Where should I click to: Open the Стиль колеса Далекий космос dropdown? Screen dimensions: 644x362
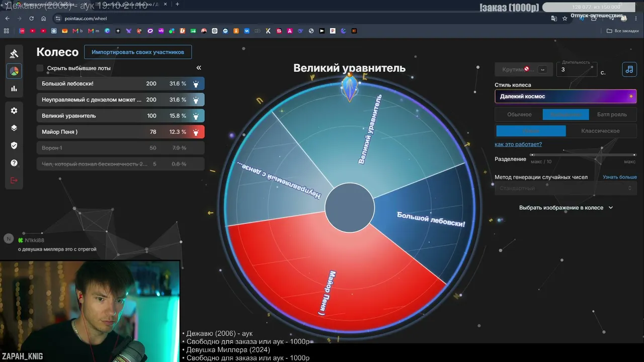566,96
